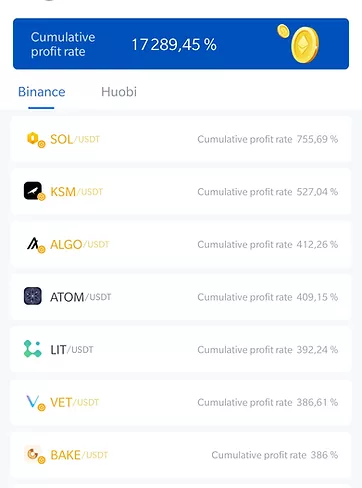The image size is (362, 488).
Task: Click the SOL coin icon
Action: click(x=36, y=140)
